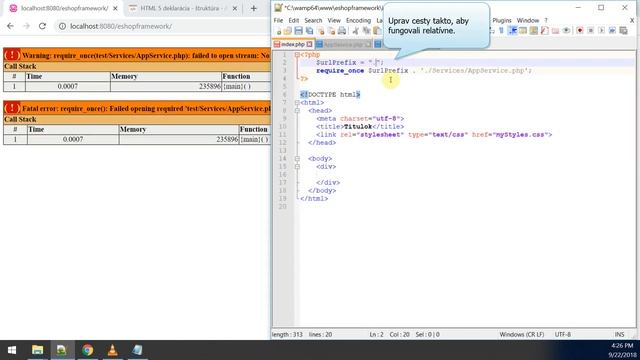Click the require_once code on line 3
Screen dimensions: 640x360
pyautogui.click(x=424, y=71)
